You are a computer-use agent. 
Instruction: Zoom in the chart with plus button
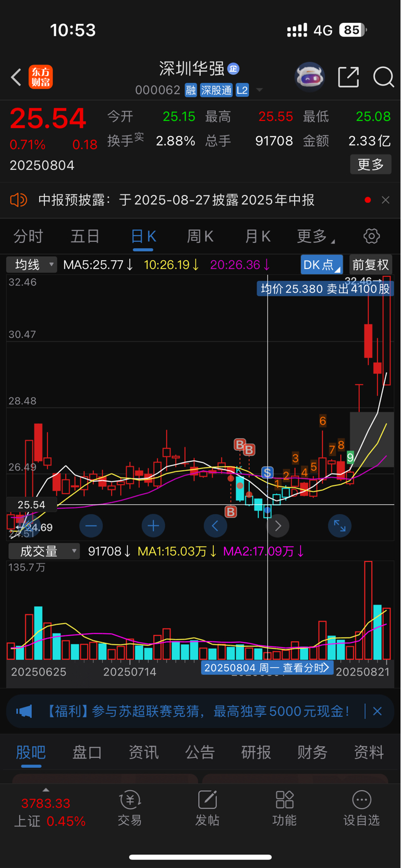tap(153, 526)
